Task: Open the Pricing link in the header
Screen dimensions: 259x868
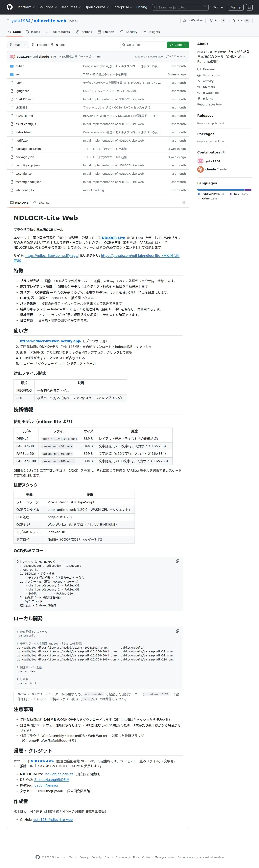Action: (142, 7)
